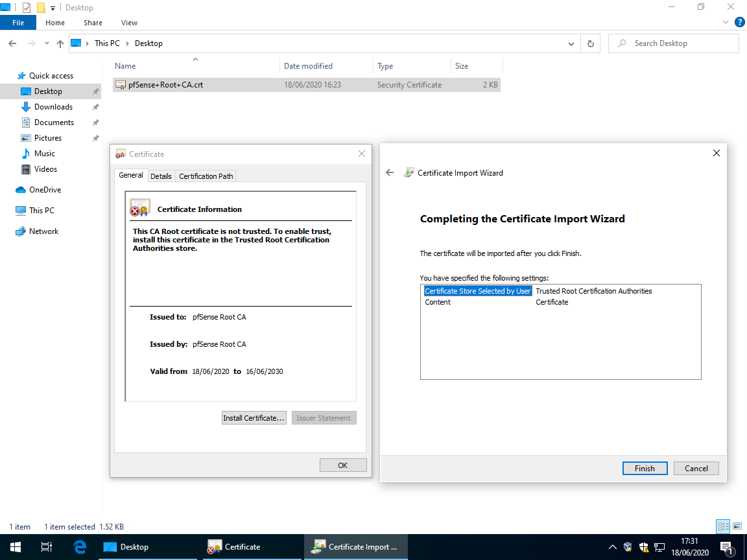This screenshot has width=747, height=560.
Task: Go up one folder level
Action: click(60, 43)
